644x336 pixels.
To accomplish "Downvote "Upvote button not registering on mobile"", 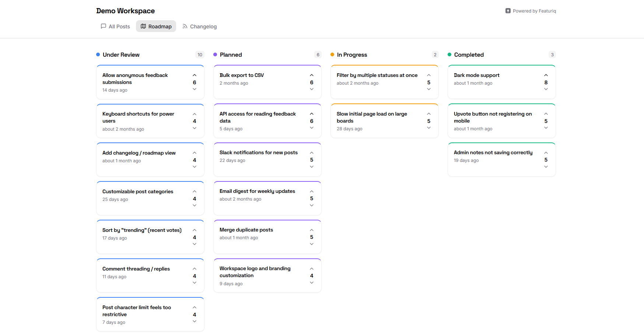I will (x=546, y=128).
